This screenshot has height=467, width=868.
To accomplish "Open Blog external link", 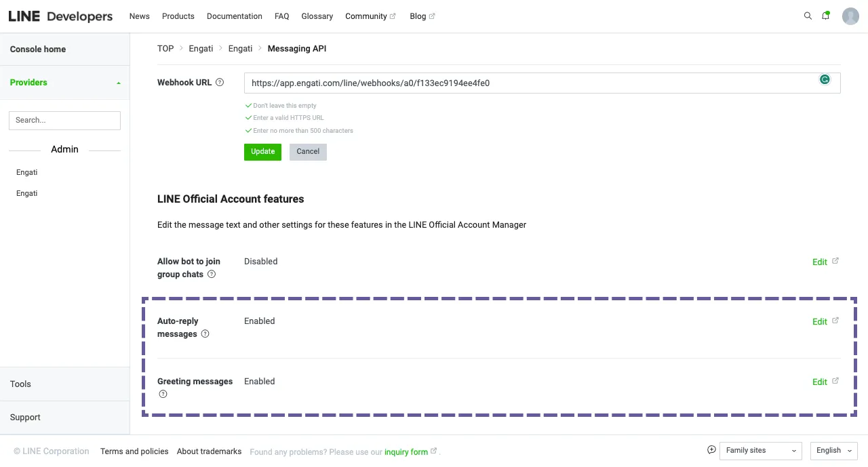I will 422,16.
